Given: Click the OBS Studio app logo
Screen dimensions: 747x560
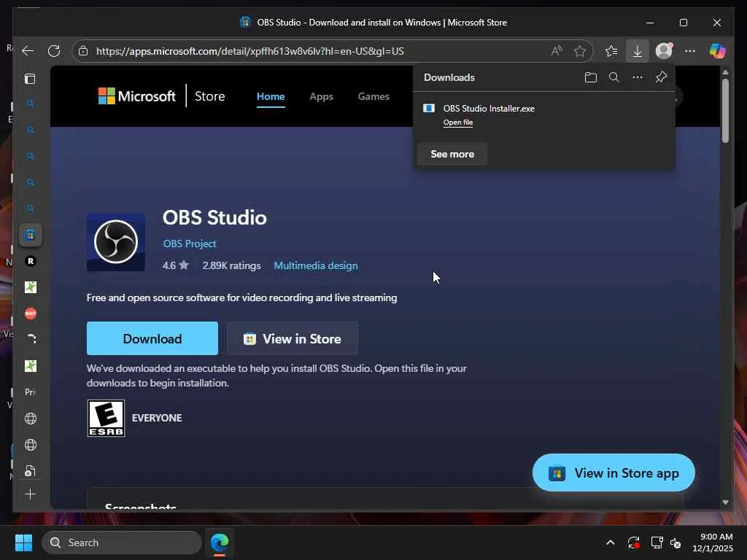Looking at the screenshot, I should pyautogui.click(x=116, y=242).
